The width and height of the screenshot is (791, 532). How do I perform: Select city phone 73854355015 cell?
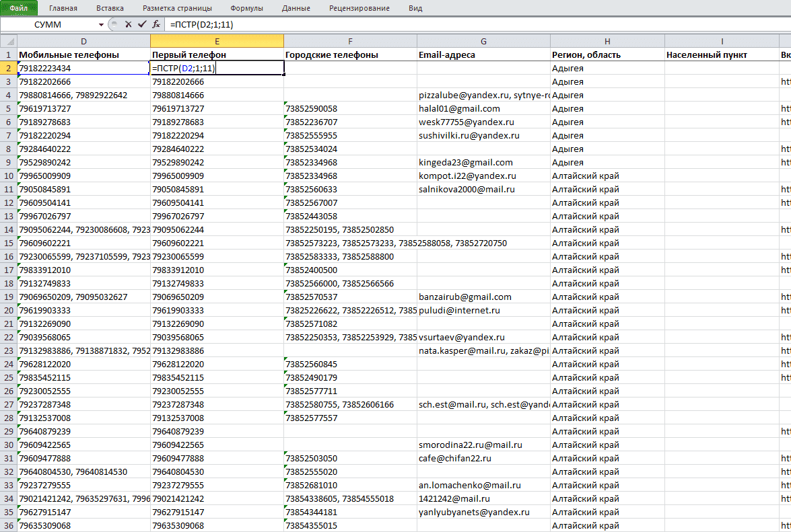[x=350, y=525]
